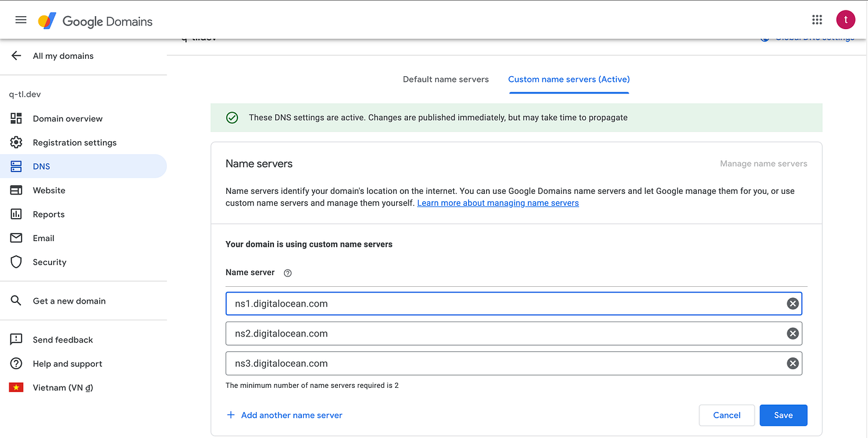Click the Domain overview dashboard icon
The width and height of the screenshot is (868, 438).
17,118
